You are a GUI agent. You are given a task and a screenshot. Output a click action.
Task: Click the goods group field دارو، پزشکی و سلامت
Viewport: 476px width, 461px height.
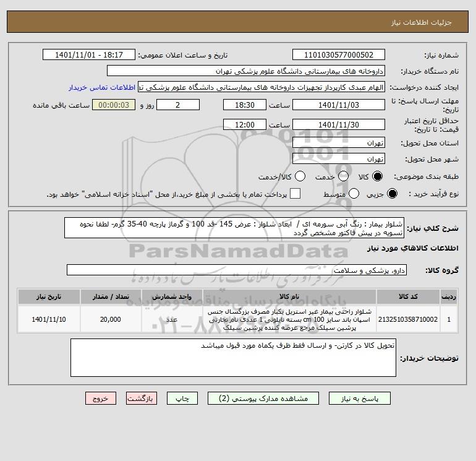pos(237,270)
